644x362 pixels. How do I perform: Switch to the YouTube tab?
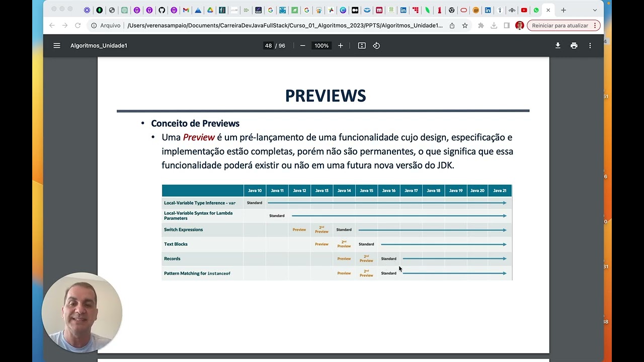click(524, 10)
